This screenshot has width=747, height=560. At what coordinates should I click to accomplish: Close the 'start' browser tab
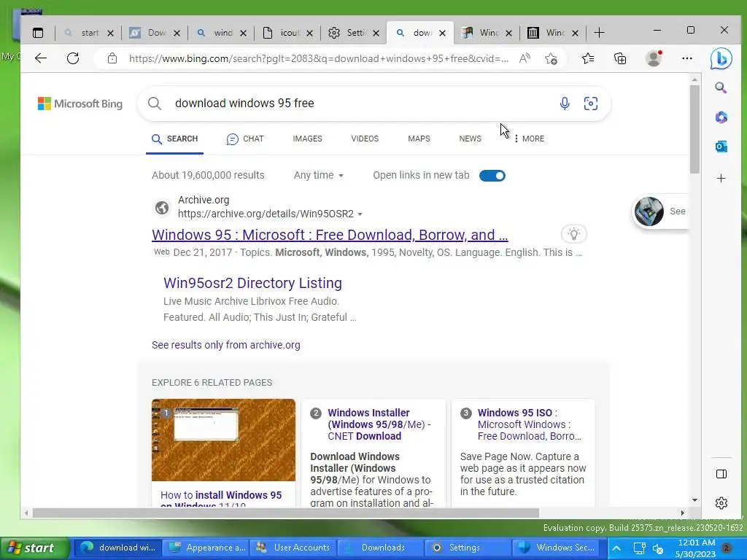111,33
